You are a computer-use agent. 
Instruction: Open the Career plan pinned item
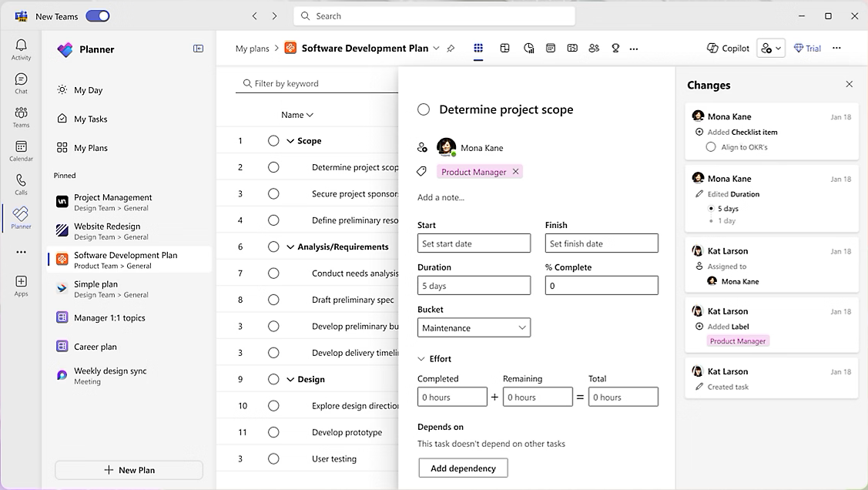click(x=129, y=347)
